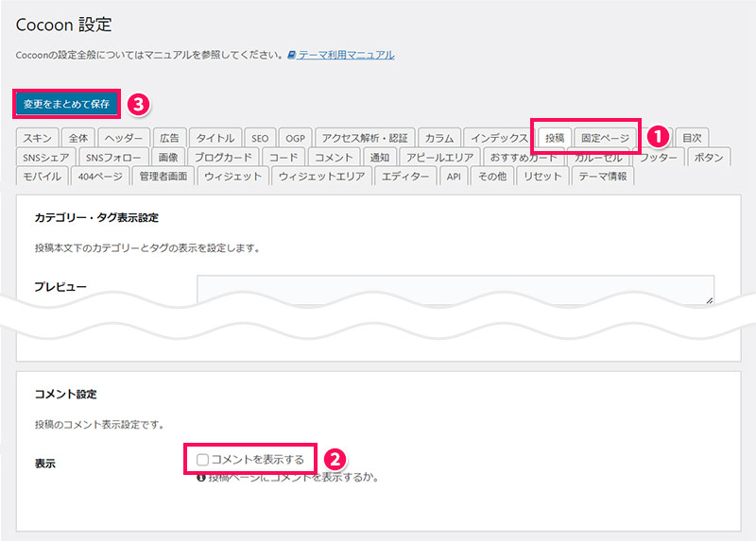Go to the 404ページ tab
This screenshot has width=756, height=541.
tap(100, 177)
